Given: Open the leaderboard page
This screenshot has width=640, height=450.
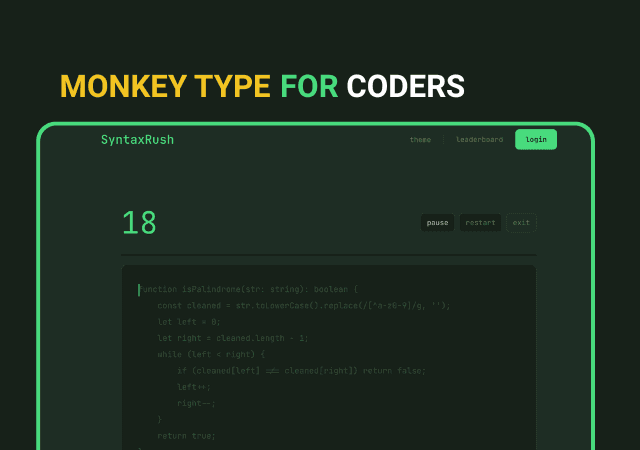Looking at the screenshot, I should point(480,140).
